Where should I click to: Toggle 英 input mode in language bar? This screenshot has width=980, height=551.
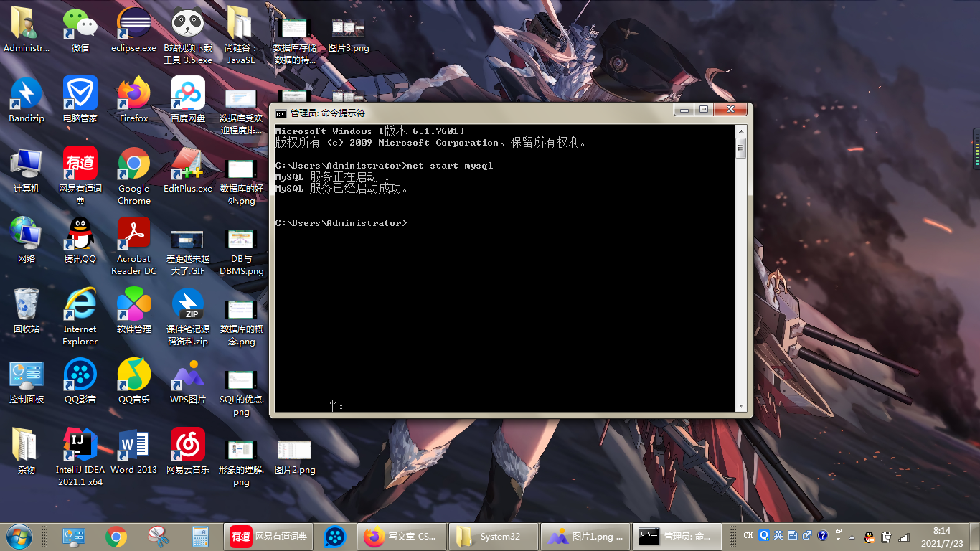point(778,536)
